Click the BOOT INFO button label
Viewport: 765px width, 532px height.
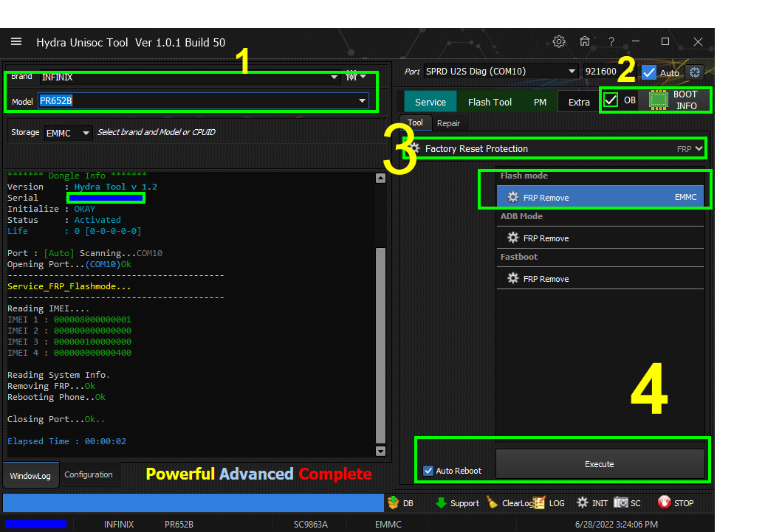click(x=685, y=100)
